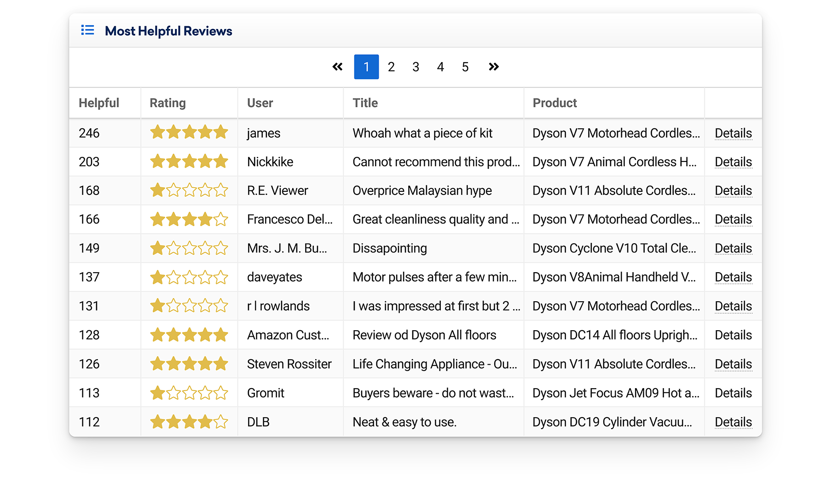Open Details for Steven Rossiter's review
Screen dimensions: 831x504
point(733,364)
